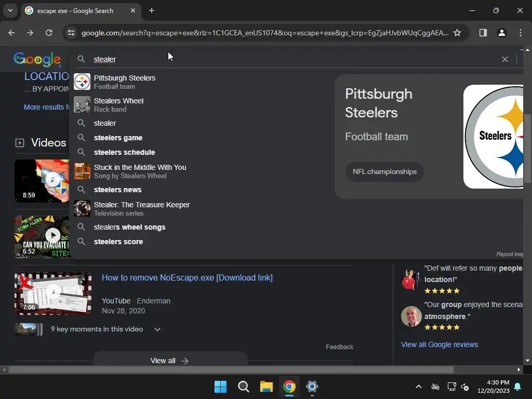532x399 pixels.
Task: Click the Pittsburgh Steelers panel title
Action: (x=379, y=103)
